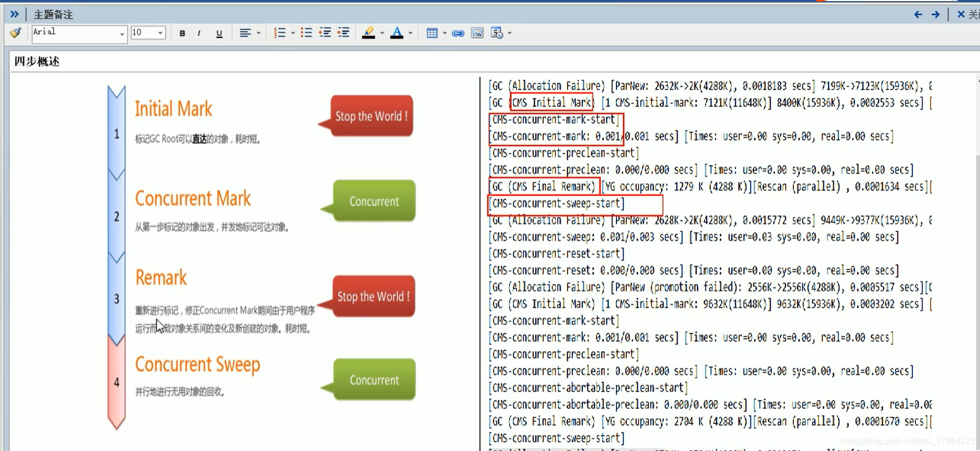Screen dimensions: 980x451
Task: Toggle italic formatting
Action: (199, 34)
